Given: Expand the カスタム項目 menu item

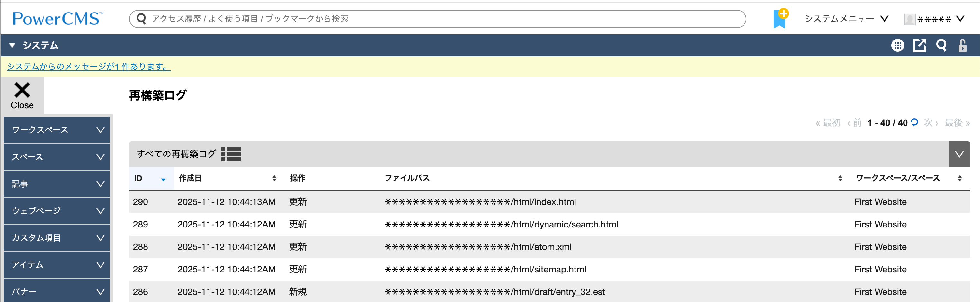Looking at the screenshot, I should tap(57, 238).
